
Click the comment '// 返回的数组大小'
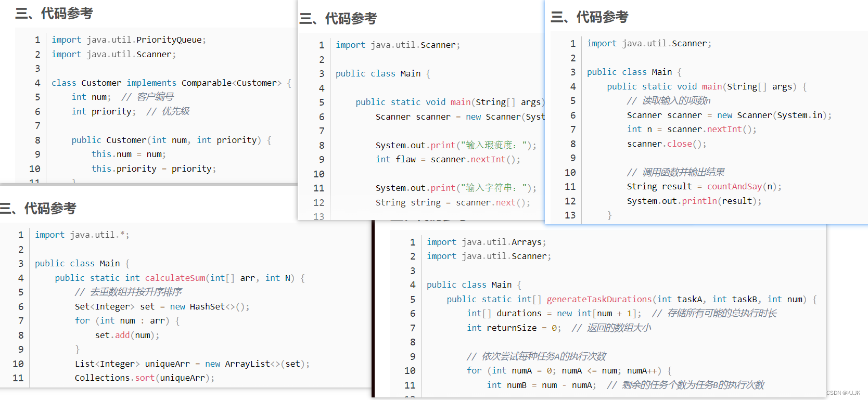(611, 328)
